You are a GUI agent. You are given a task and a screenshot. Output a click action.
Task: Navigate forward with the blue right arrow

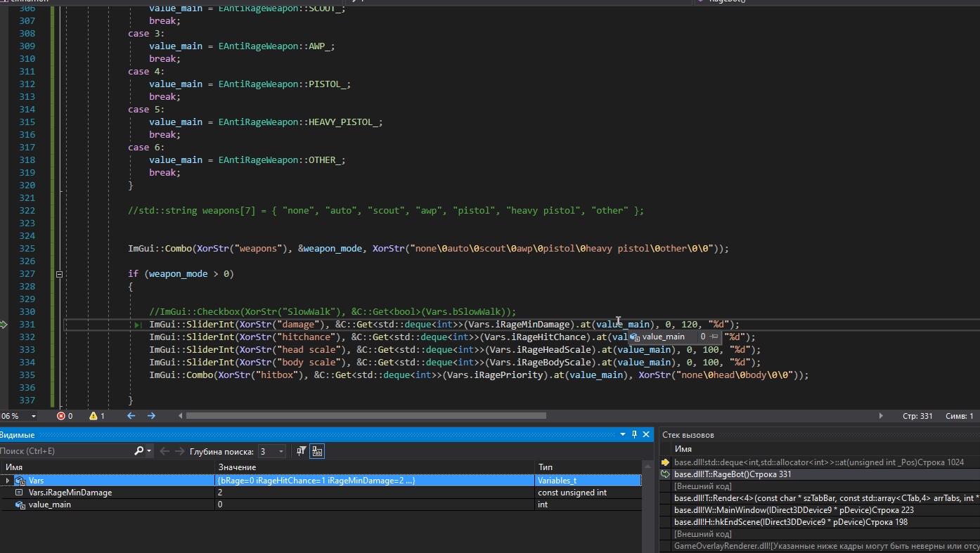point(151,416)
